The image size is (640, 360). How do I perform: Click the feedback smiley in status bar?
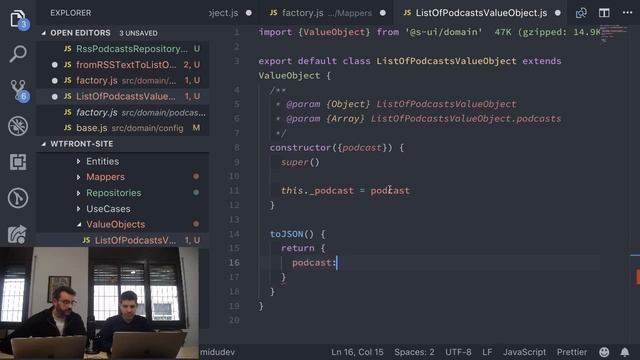click(604, 352)
